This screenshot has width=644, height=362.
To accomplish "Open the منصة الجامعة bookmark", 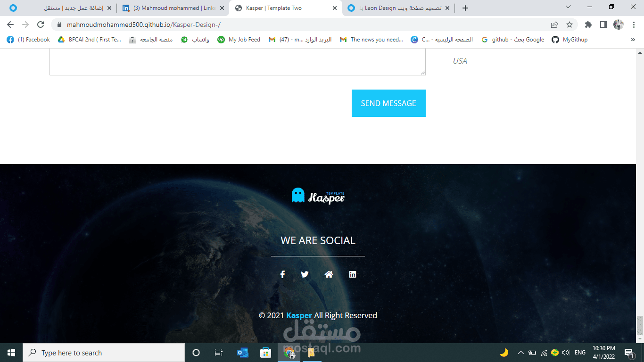I will coord(151,40).
